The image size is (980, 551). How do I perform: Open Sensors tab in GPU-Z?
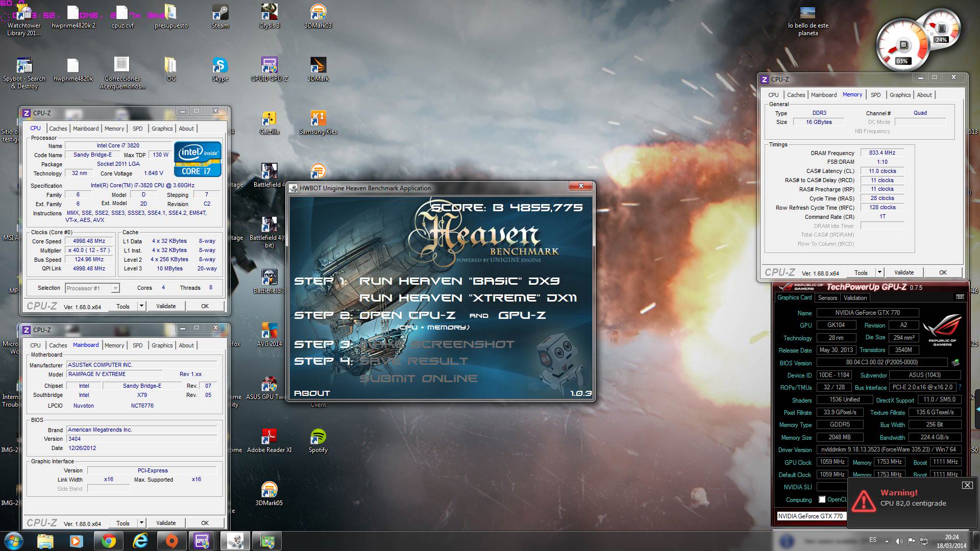tap(827, 298)
